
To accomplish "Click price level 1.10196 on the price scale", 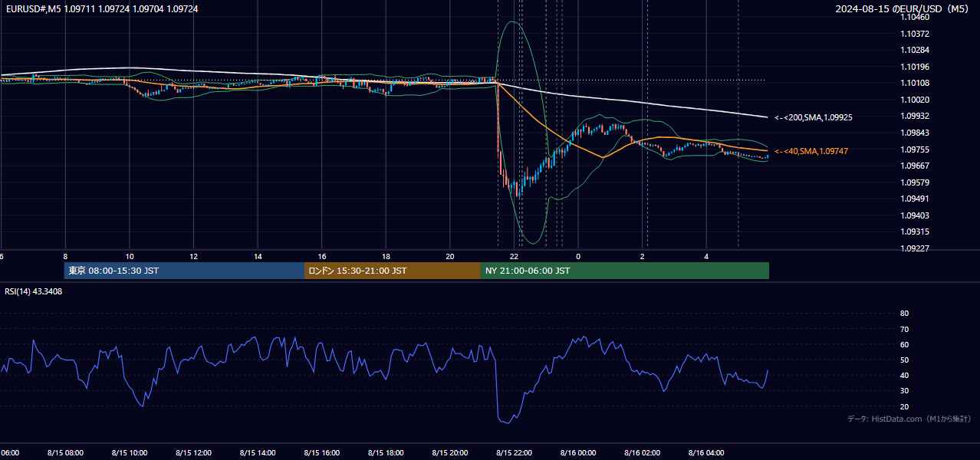I will 914,67.
